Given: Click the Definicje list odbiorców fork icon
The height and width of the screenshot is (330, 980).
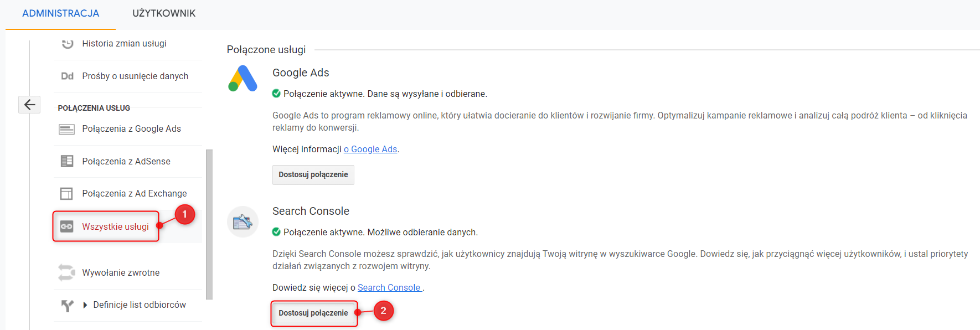Looking at the screenshot, I should pos(67,305).
